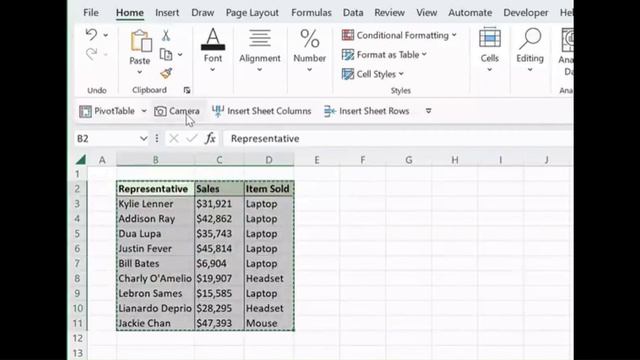640x360 pixels.
Task: Select column A header
Action: pyautogui.click(x=102, y=160)
